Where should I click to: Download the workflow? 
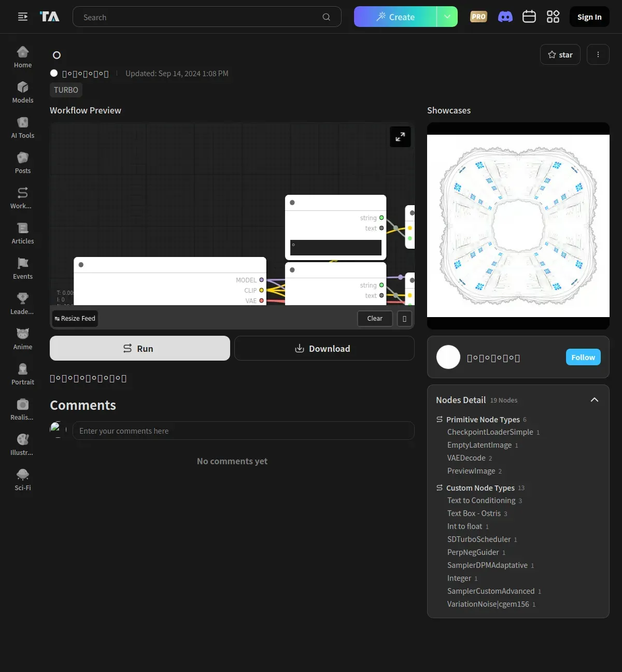324,348
